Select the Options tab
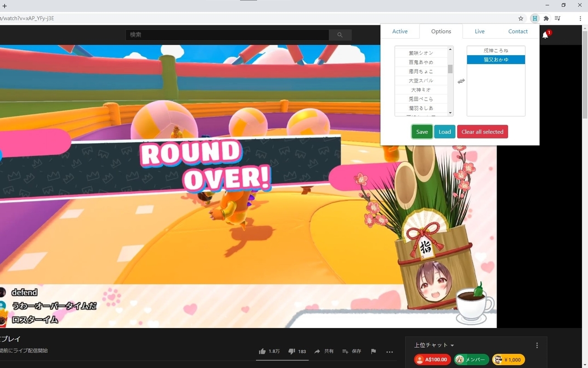Viewport: 588px width, 368px height. (441, 31)
